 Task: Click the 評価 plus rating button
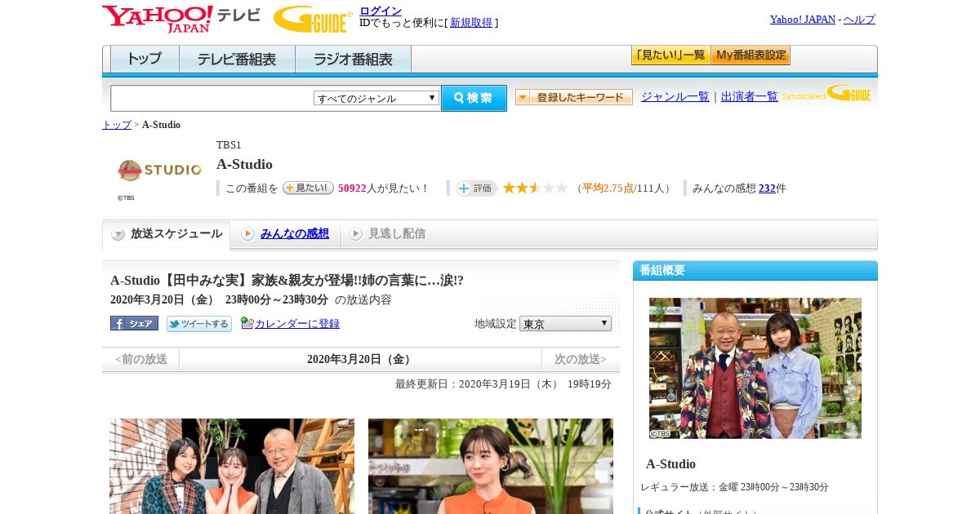click(x=477, y=188)
